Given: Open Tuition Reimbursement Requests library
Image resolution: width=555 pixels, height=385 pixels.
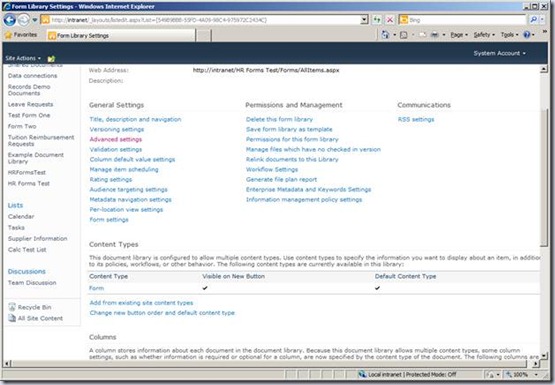Looking at the screenshot, I should coord(41,140).
